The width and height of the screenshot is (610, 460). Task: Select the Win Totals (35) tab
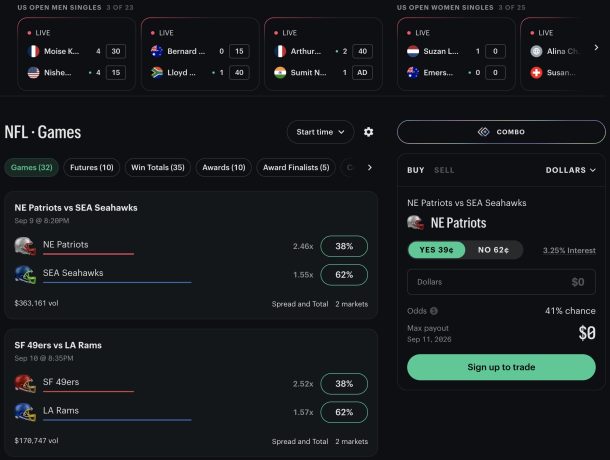click(158, 167)
